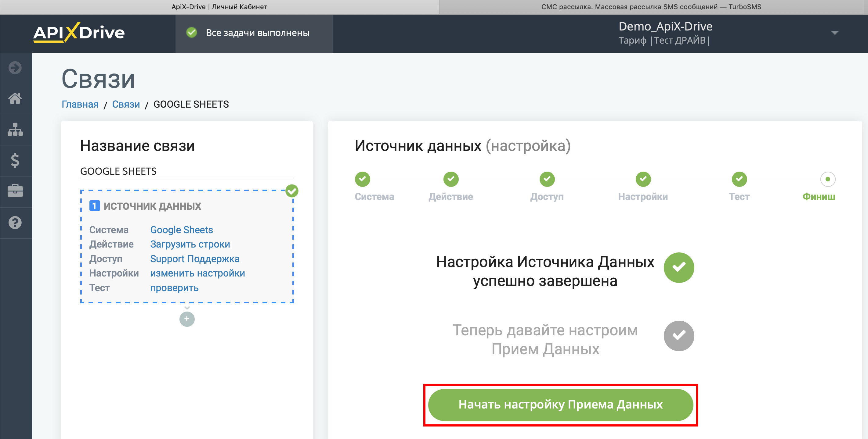This screenshot has width=868, height=439.
Task: Click the Доступ step circle
Action: [x=547, y=179]
